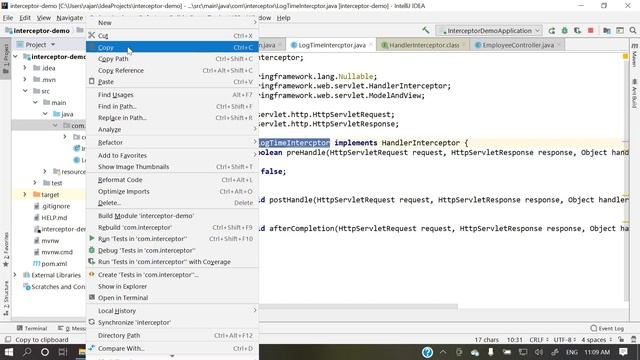Image resolution: width=640 pixels, height=360 pixels.
Task: Open the Favorites side tool window
Action: click(x=6, y=249)
